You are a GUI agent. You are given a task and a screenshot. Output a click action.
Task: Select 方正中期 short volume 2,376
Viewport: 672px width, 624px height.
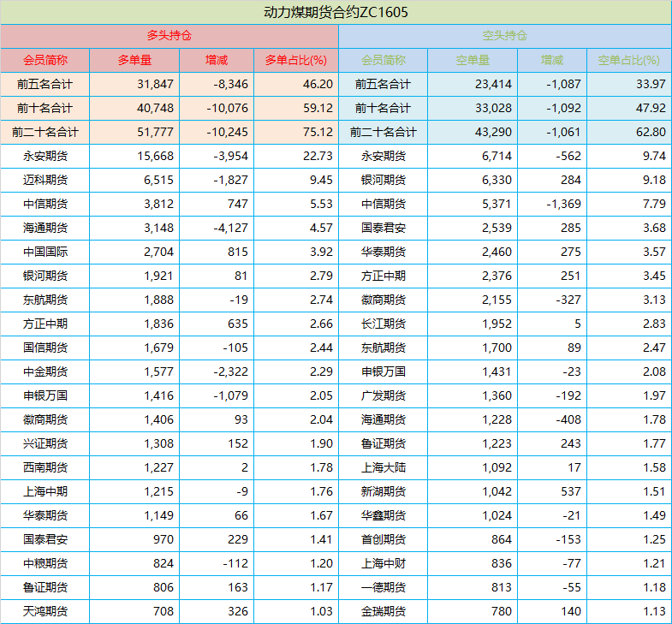point(497,276)
